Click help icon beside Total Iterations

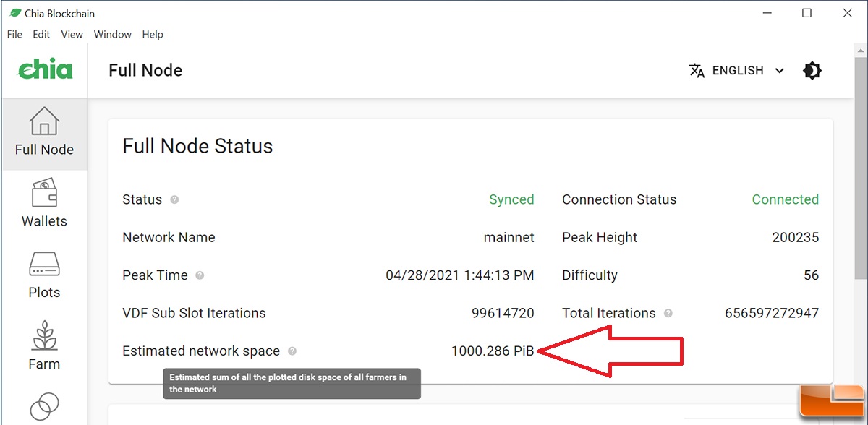[x=668, y=313]
